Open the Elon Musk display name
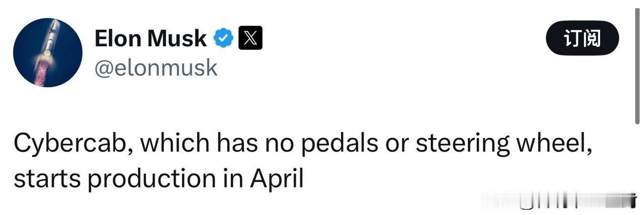 pos(150,39)
